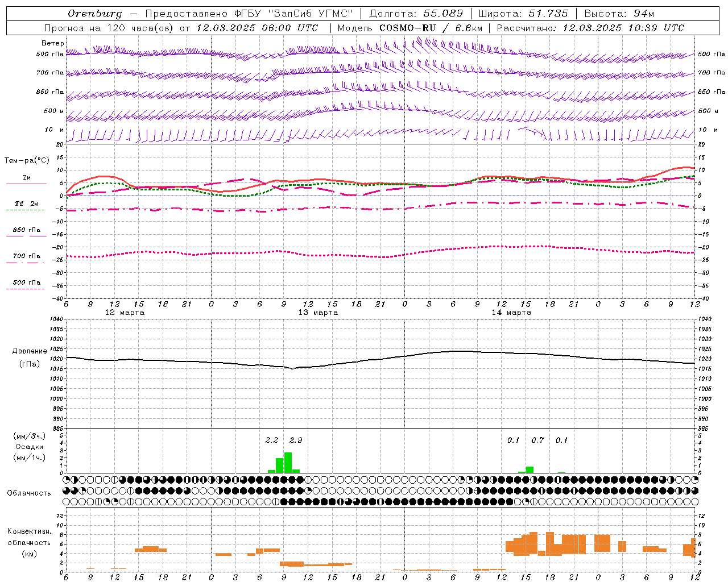Click the "0.7" precipitation amount value

(537, 440)
